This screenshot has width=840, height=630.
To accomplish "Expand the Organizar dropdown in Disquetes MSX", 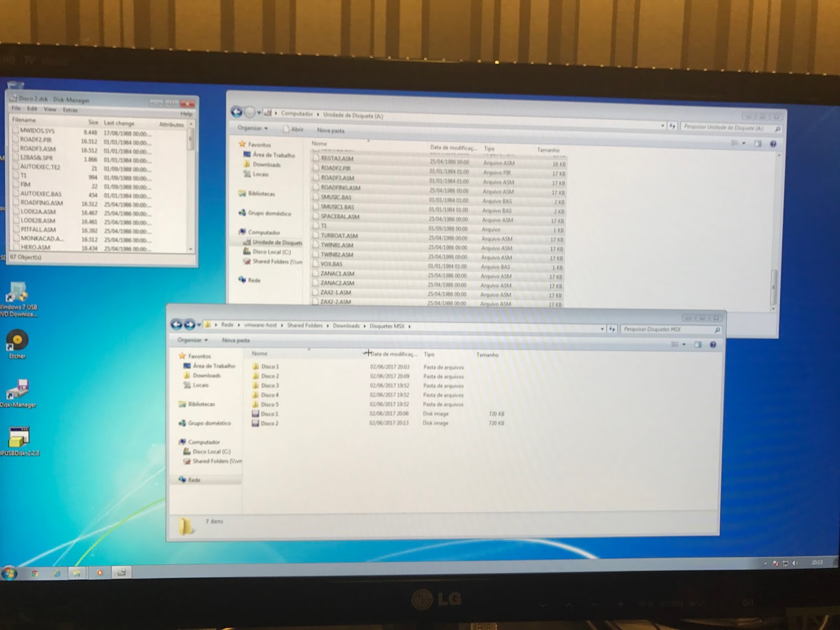I will tap(192, 340).
